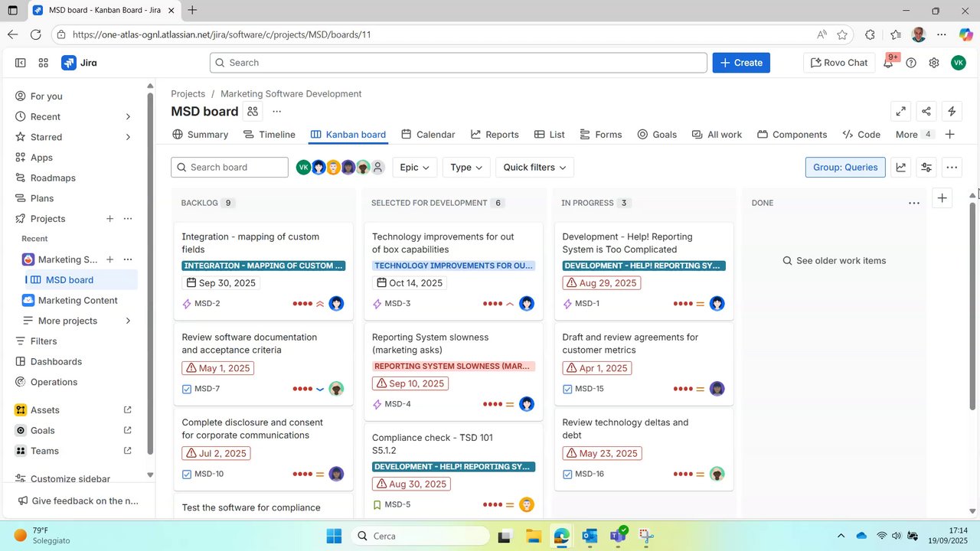Open more actions dots next to MSD board title
This screenshot has height=551, width=980.
point(277,111)
